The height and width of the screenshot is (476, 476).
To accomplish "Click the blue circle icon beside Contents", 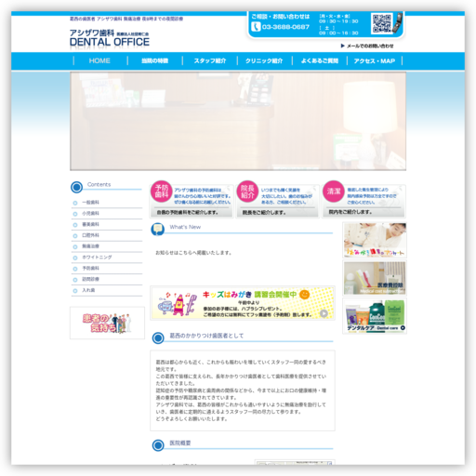I will pyautogui.click(x=76, y=187).
